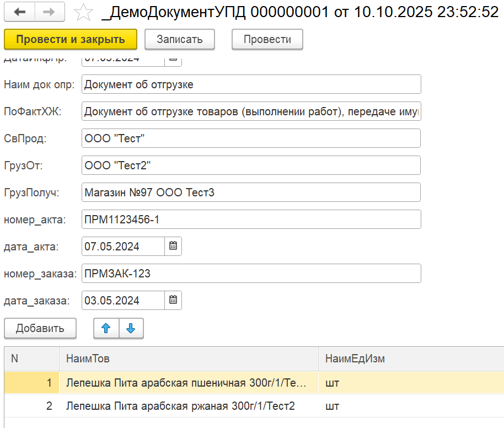Click the Провести button
The image size is (504, 428).
(x=267, y=39)
